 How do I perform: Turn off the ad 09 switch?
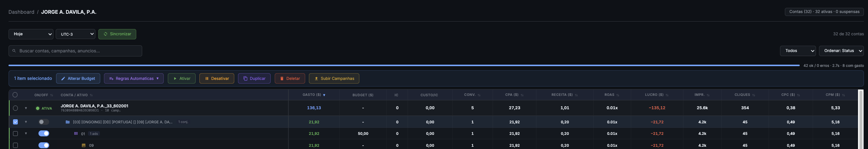click(x=44, y=145)
